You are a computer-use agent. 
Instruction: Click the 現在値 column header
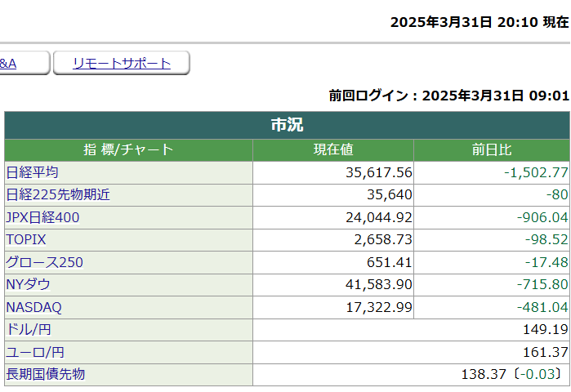click(x=333, y=150)
